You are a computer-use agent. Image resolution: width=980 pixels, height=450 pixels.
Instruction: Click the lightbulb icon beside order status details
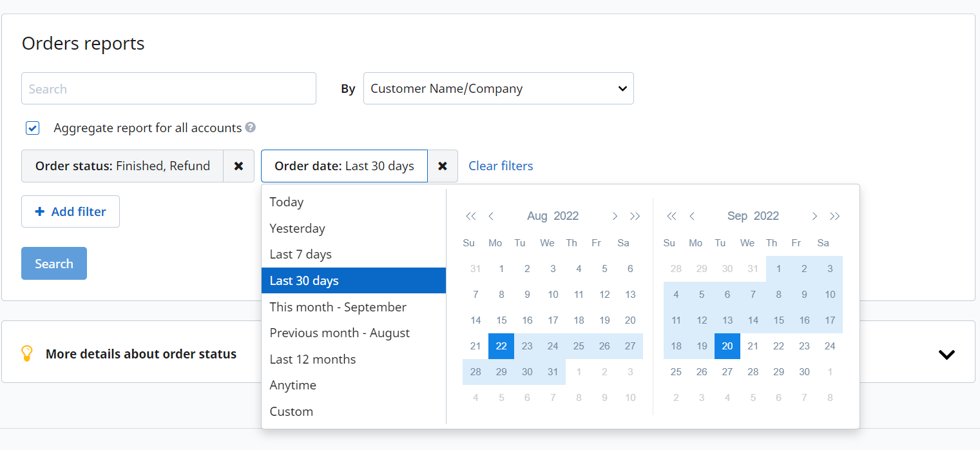pos(26,353)
